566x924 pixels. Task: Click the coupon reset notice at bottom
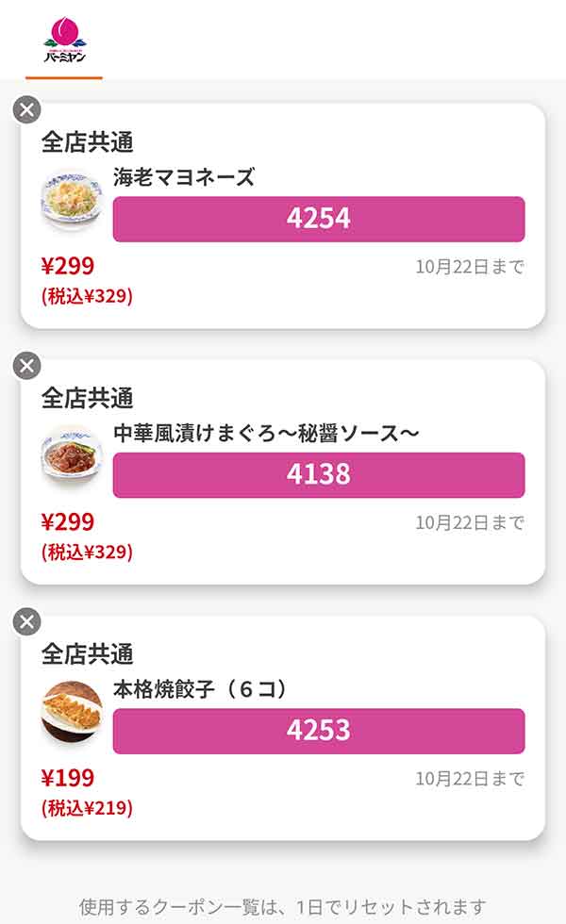click(283, 907)
